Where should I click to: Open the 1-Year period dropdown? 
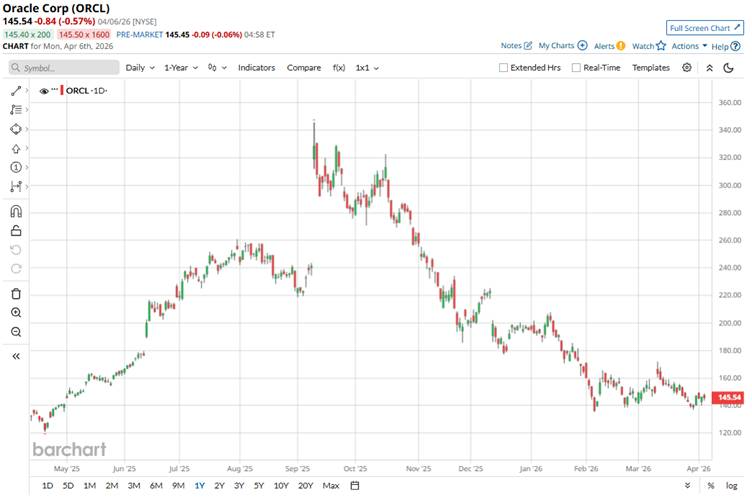pyautogui.click(x=181, y=68)
